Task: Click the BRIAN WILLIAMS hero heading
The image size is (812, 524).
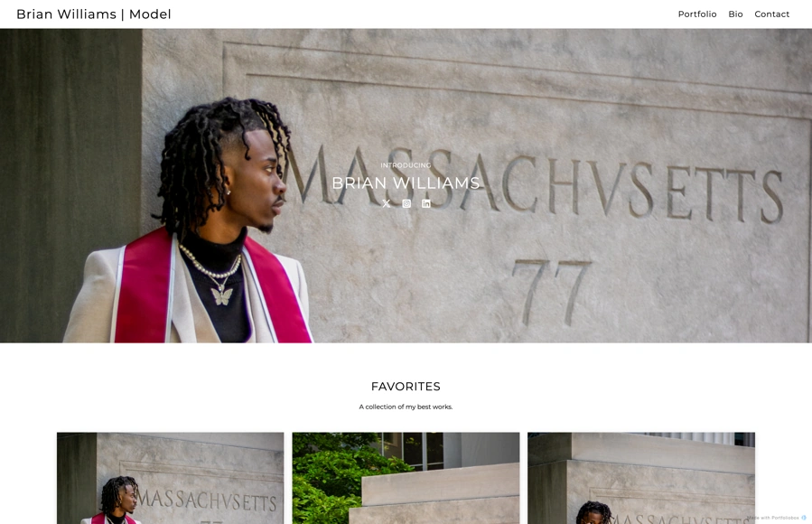Action: (x=406, y=182)
